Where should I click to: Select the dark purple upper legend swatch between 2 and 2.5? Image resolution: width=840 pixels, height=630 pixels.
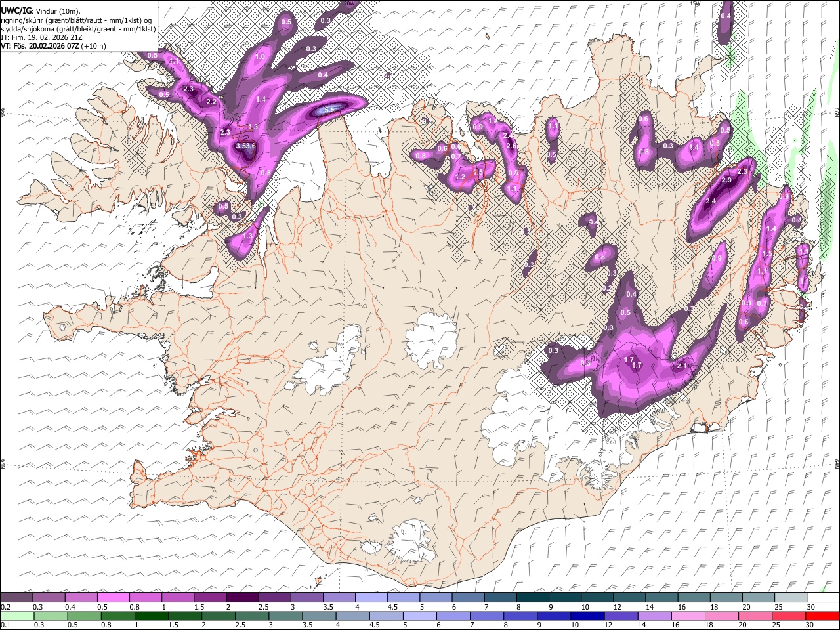[241, 598]
